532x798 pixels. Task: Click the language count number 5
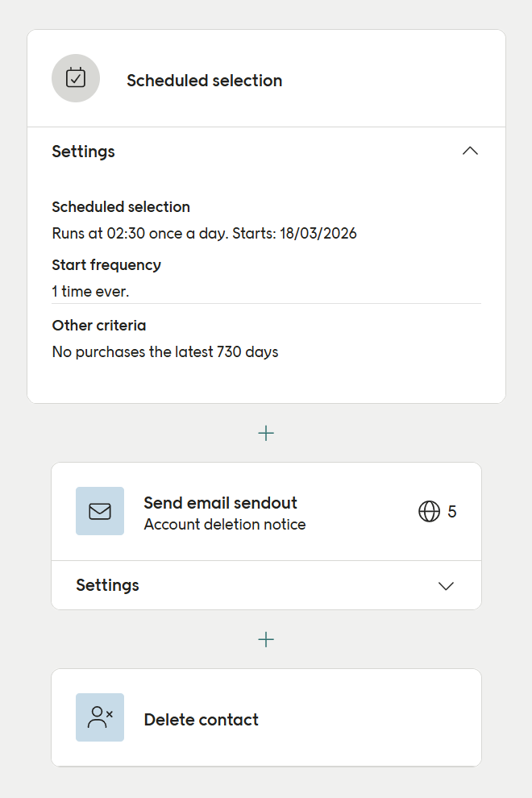point(452,512)
